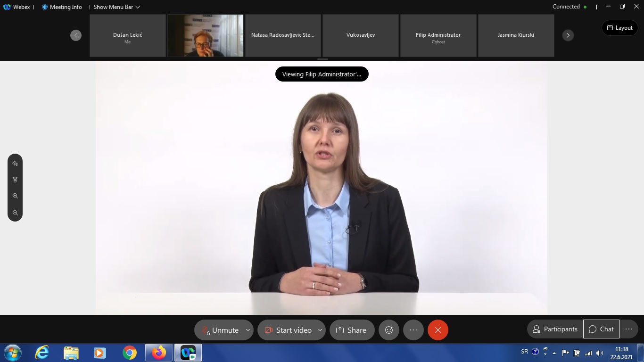The image size is (644, 362).
Task: Open the volume speaker tray icon
Action: [600, 353]
